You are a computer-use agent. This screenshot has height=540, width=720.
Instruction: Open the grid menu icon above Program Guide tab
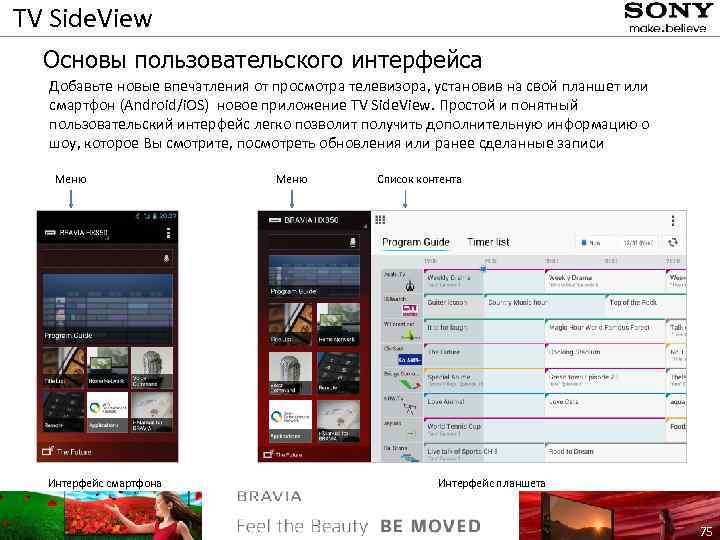click(x=380, y=219)
